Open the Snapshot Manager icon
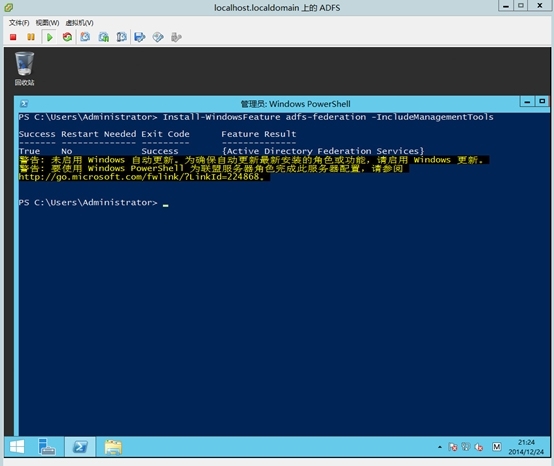The height and width of the screenshot is (466, 554). 122,37
